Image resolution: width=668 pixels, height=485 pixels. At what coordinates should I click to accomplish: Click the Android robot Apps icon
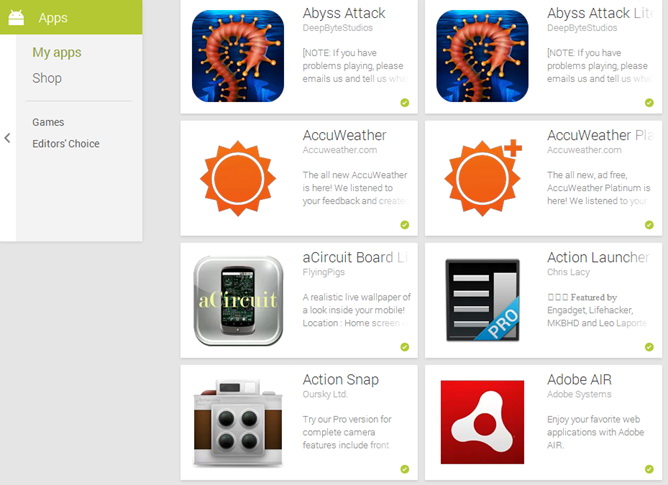click(x=16, y=17)
